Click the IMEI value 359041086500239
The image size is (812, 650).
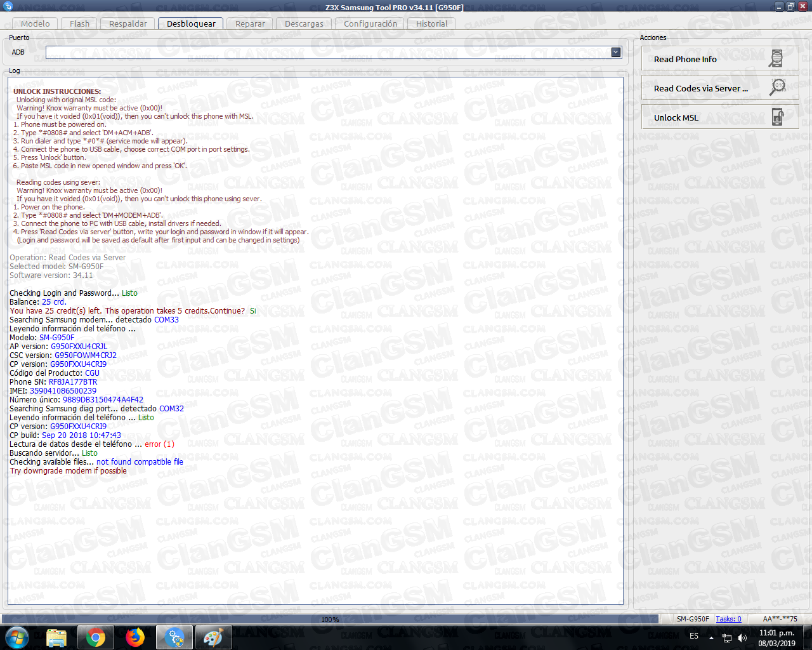[63, 391]
